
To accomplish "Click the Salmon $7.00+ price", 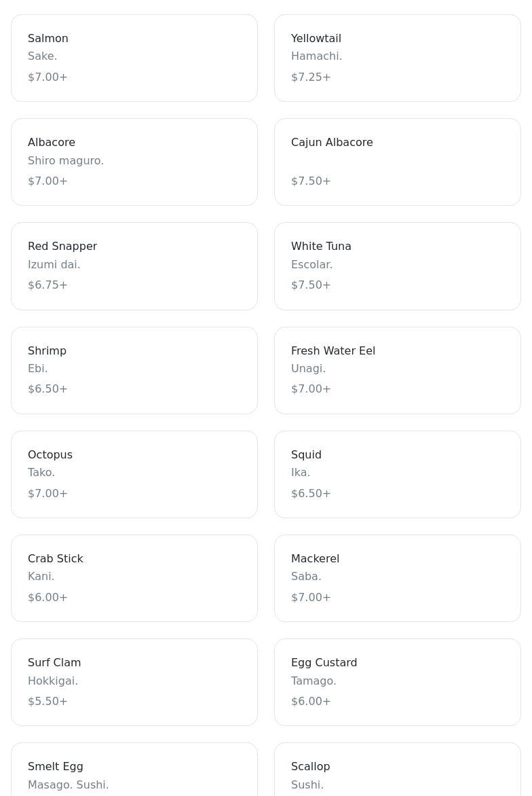I will [47, 77].
